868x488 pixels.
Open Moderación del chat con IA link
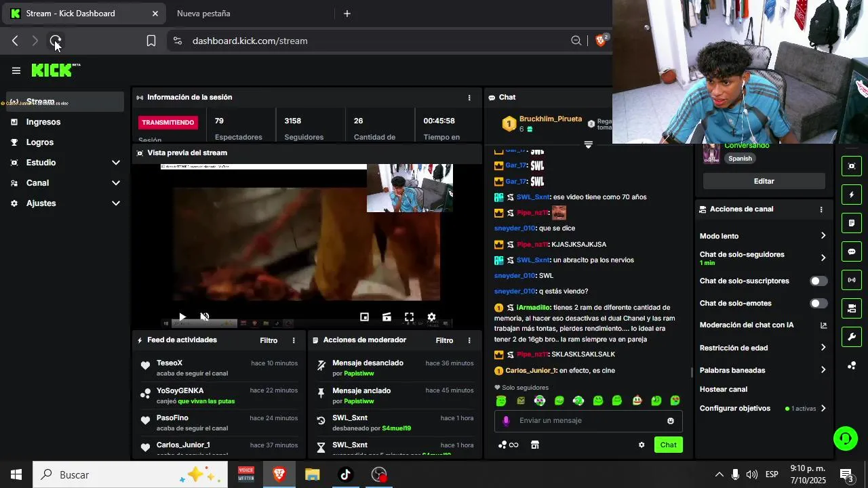pyautogui.click(x=764, y=325)
